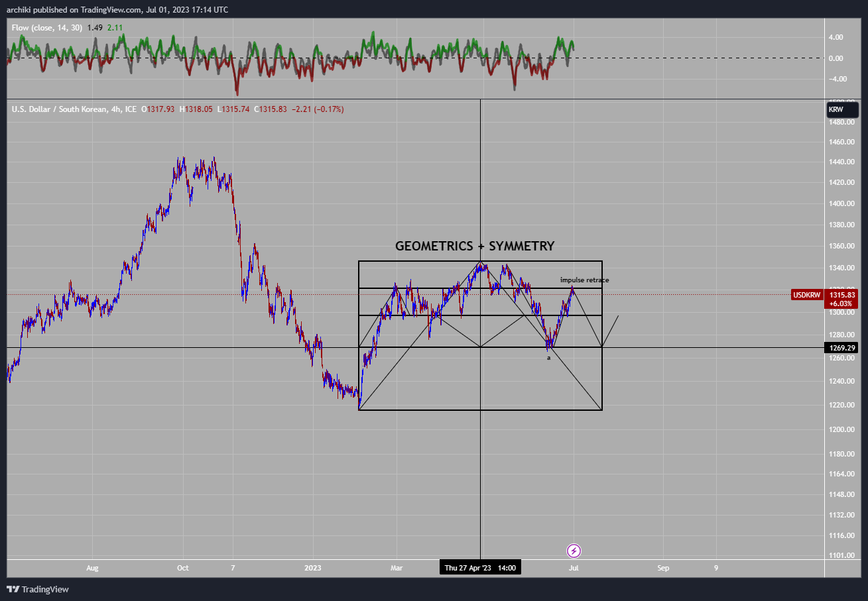868x601 pixels.
Task: Click the 1360.00 price axis label
Action: point(840,246)
